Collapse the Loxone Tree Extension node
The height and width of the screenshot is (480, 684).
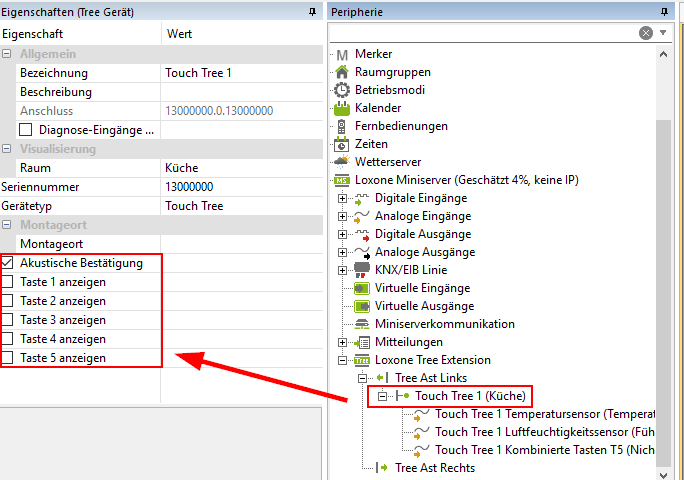(x=343, y=360)
